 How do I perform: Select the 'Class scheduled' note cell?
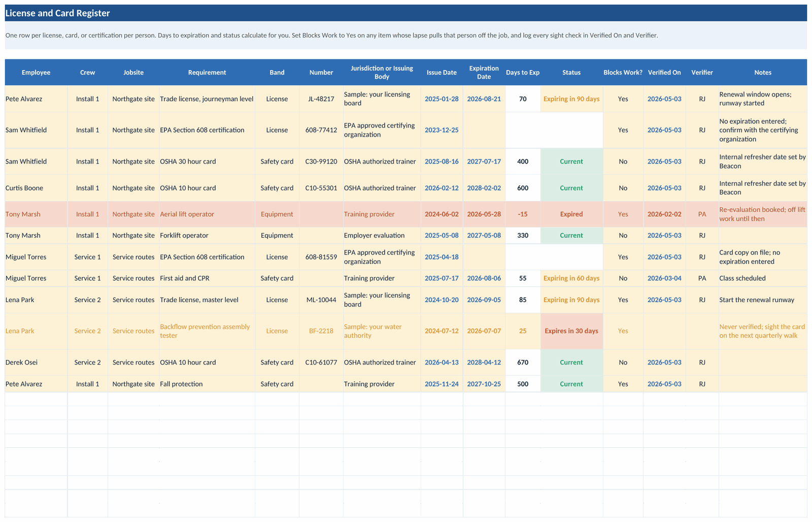coord(763,278)
